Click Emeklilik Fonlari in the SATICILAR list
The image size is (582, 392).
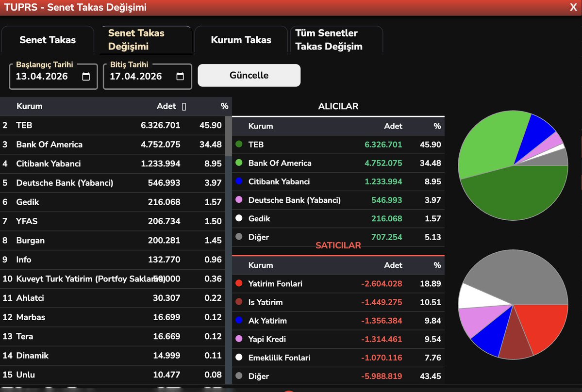(x=279, y=358)
